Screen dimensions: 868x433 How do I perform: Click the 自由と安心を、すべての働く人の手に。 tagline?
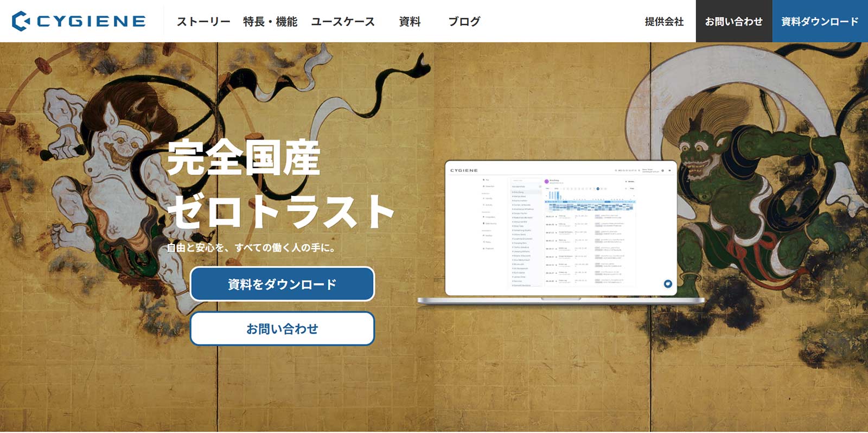(252, 247)
